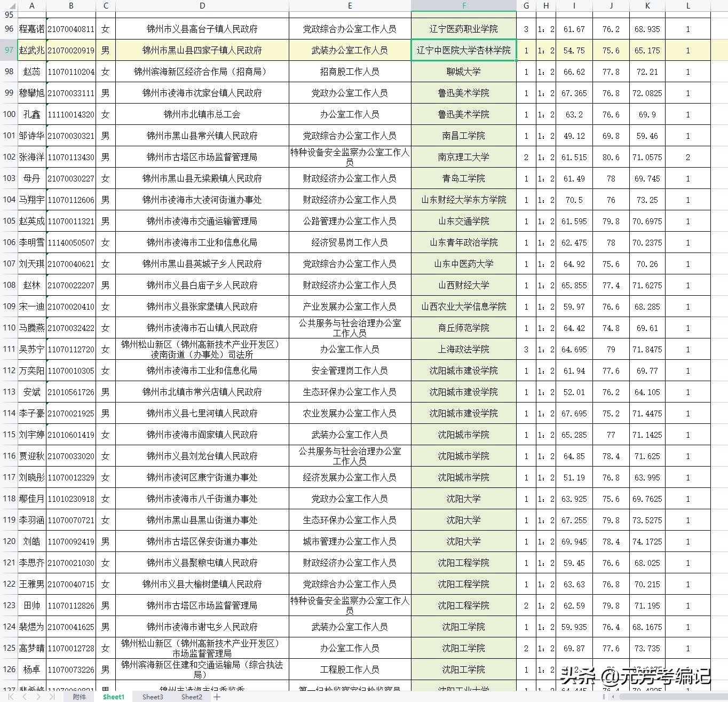
Task: Click cell 山东中医药大学
Action: (464, 264)
